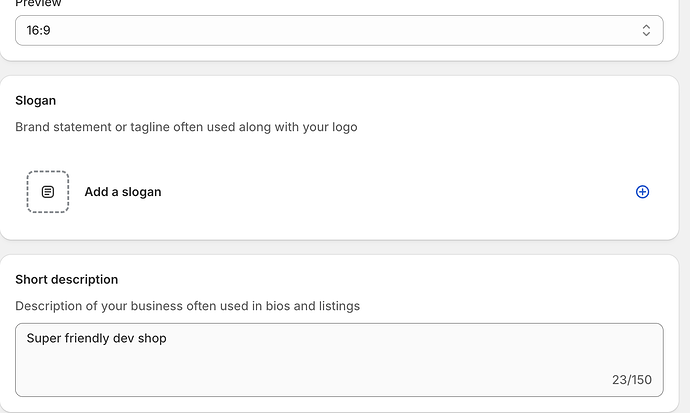Select the 16:9 value in Preview field

(x=39, y=31)
